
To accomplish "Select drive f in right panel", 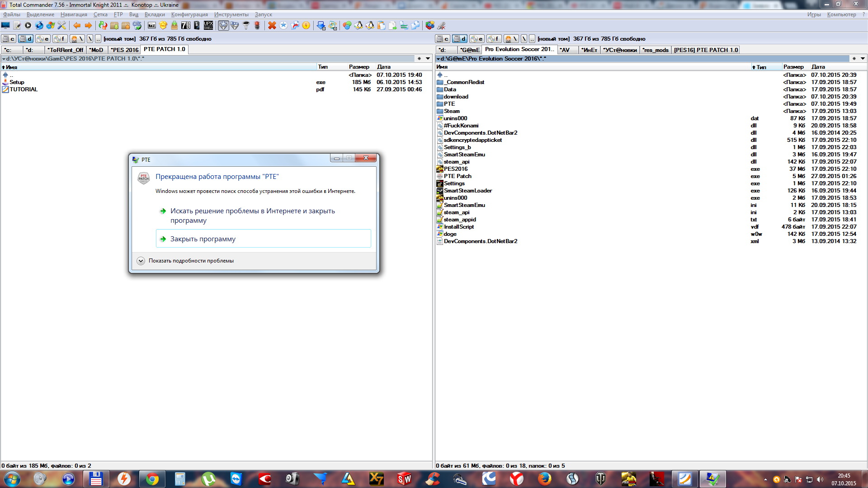I will coord(494,39).
